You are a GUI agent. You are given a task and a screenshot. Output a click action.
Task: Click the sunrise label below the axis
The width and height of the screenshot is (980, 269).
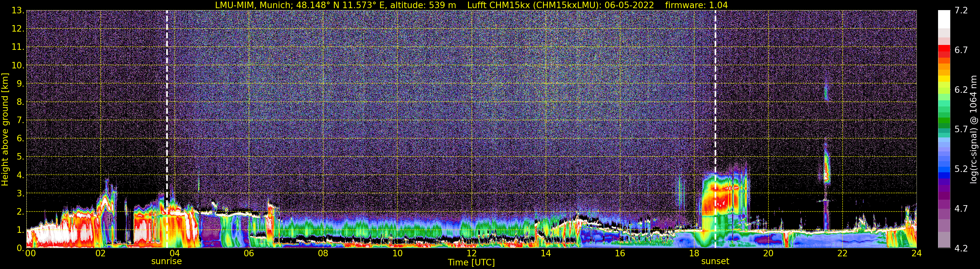pyautogui.click(x=167, y=262)
